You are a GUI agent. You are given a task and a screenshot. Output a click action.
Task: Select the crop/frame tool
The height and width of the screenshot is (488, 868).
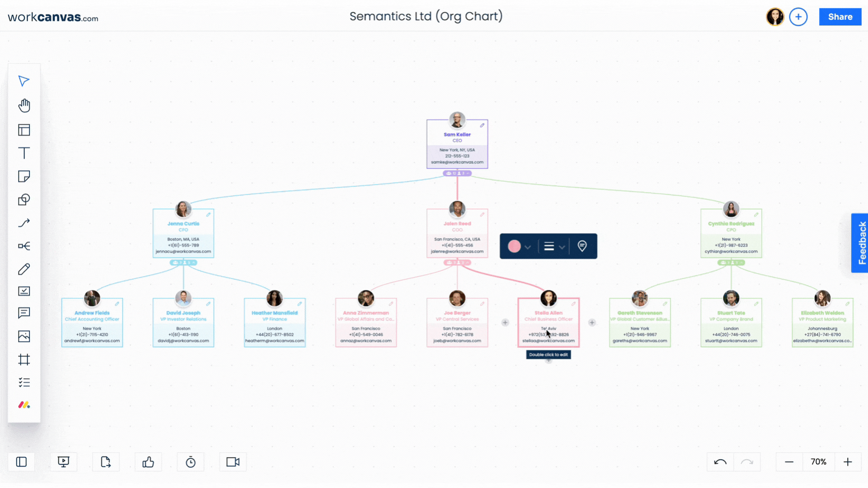[24, 359]
